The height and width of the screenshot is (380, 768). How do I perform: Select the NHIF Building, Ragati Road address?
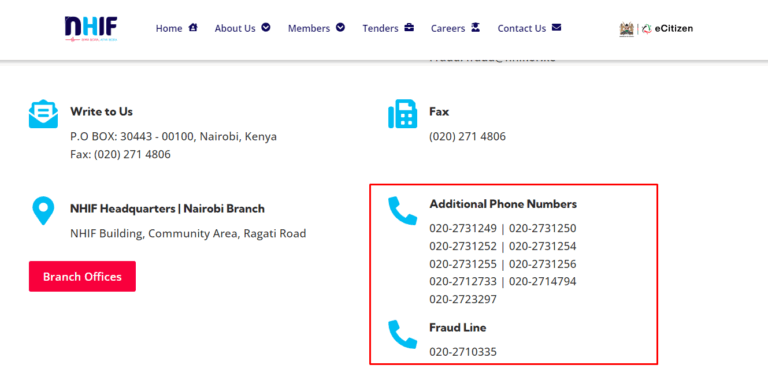(x=188, y=234)
